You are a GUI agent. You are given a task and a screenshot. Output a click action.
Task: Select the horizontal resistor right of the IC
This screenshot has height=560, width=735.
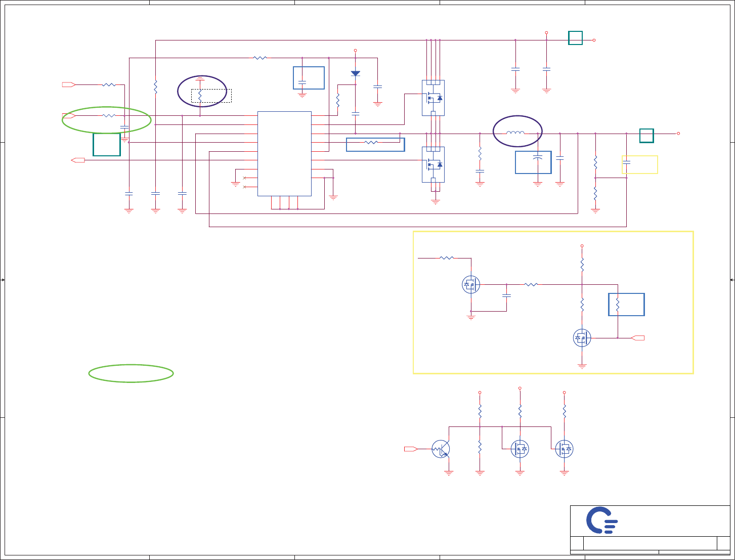(x=371, y=143)
